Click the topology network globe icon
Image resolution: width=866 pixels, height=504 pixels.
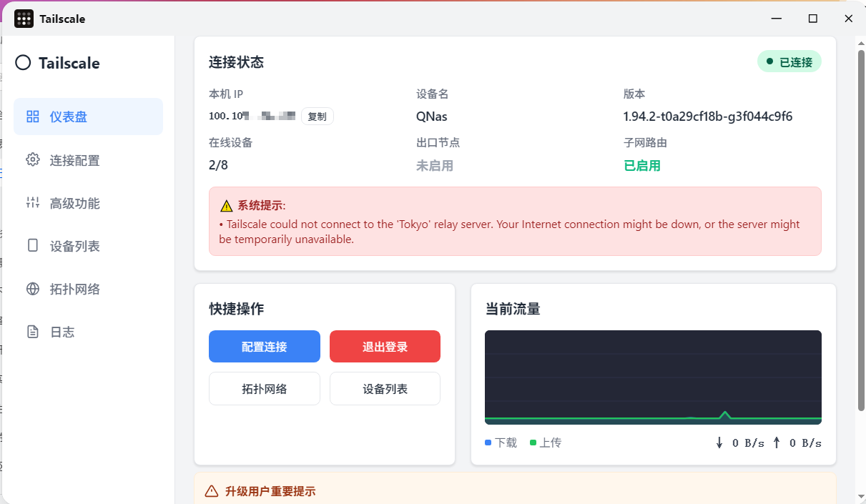pyautogui.click(x=32, y=289)
